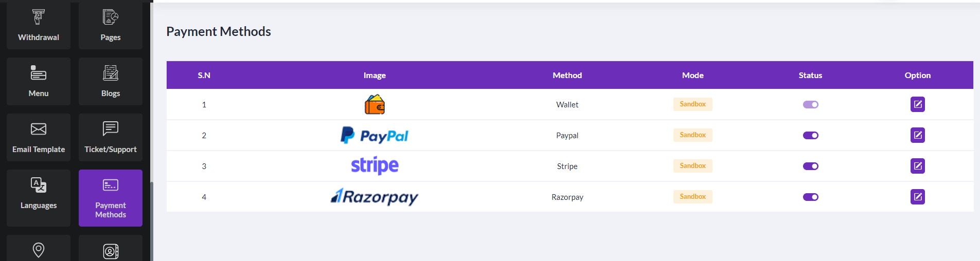Click the PayPal logo image

point(375,135)
